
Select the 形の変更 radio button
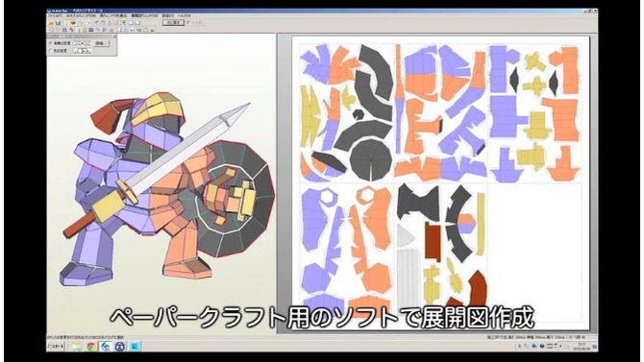point(51,51)
